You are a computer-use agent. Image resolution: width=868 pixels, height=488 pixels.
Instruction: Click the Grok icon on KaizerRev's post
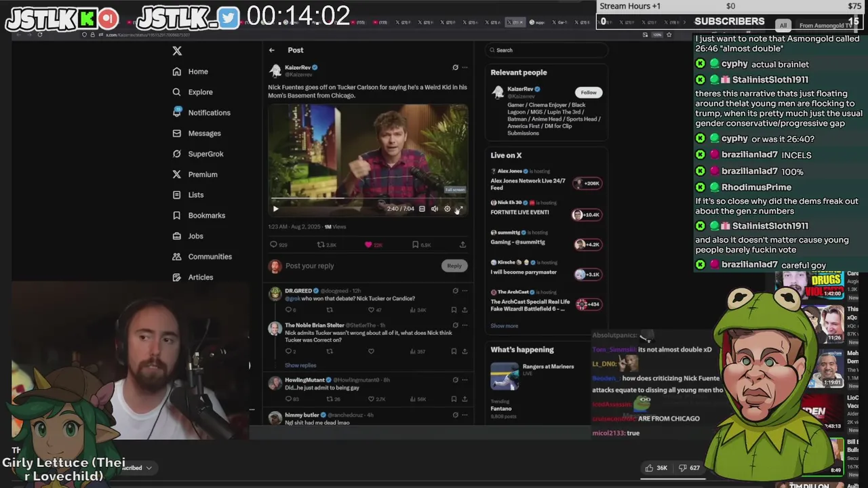pos(455,68)
